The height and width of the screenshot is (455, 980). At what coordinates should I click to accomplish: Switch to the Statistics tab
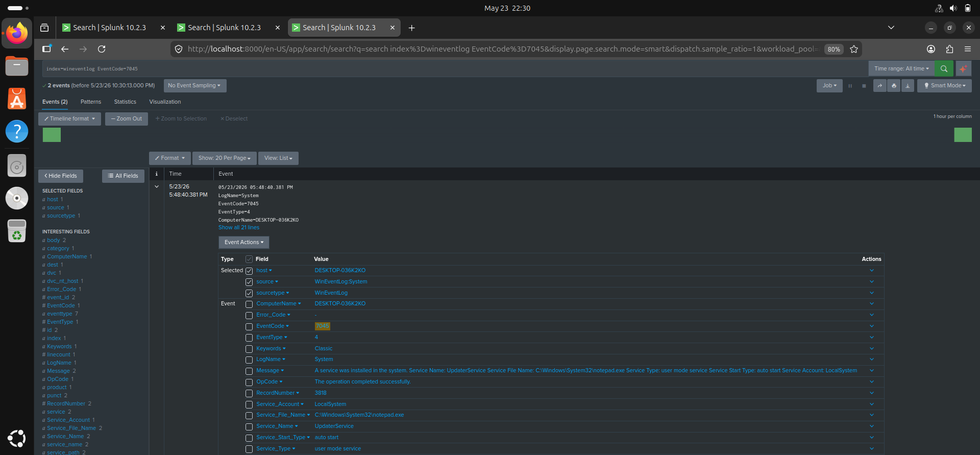pos(125,102)
